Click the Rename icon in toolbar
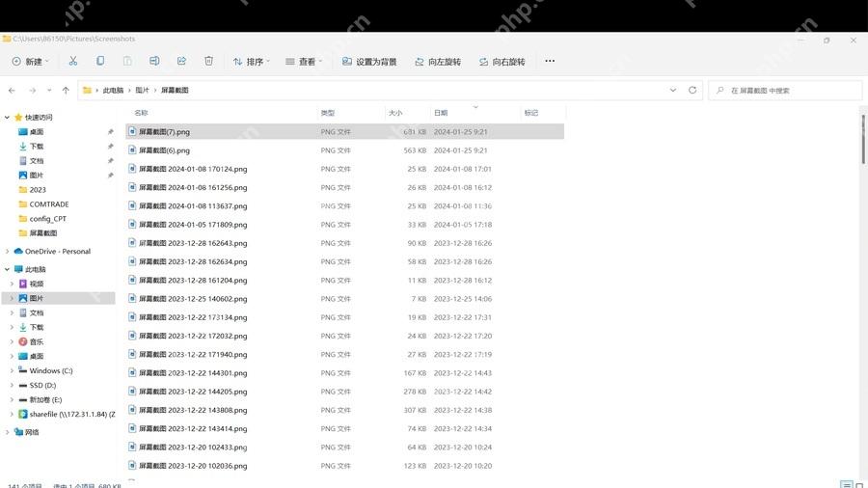868x488 pixels. [154, 61]
